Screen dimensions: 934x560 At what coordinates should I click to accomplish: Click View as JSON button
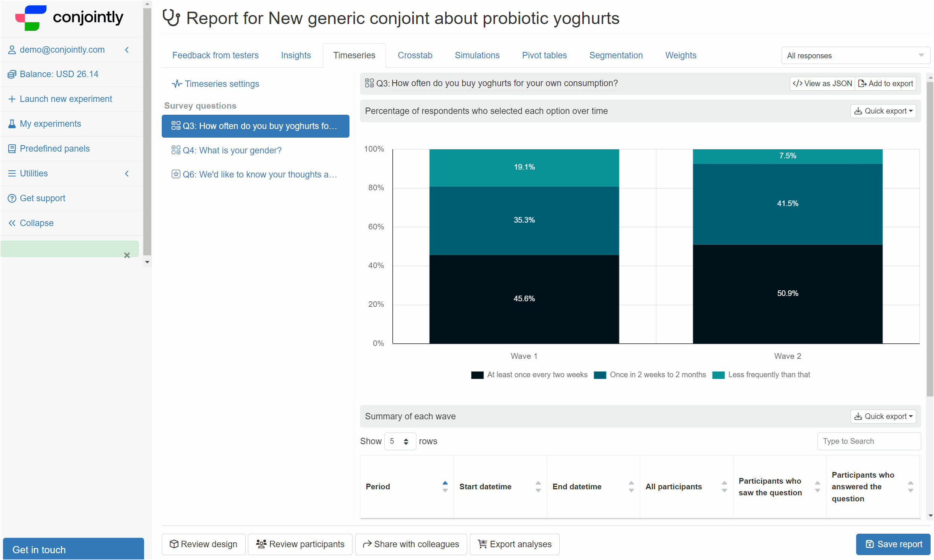pyautogui.click(x=822, y=83)
